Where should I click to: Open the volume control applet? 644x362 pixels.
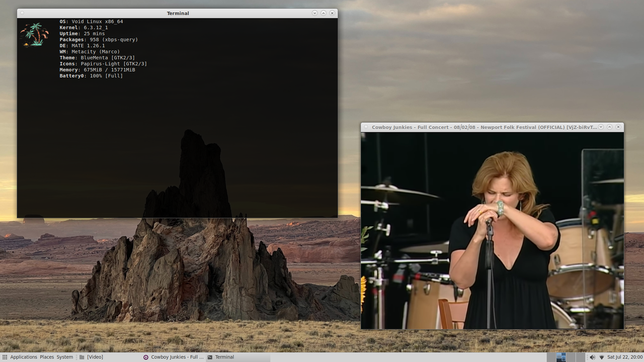592,357
